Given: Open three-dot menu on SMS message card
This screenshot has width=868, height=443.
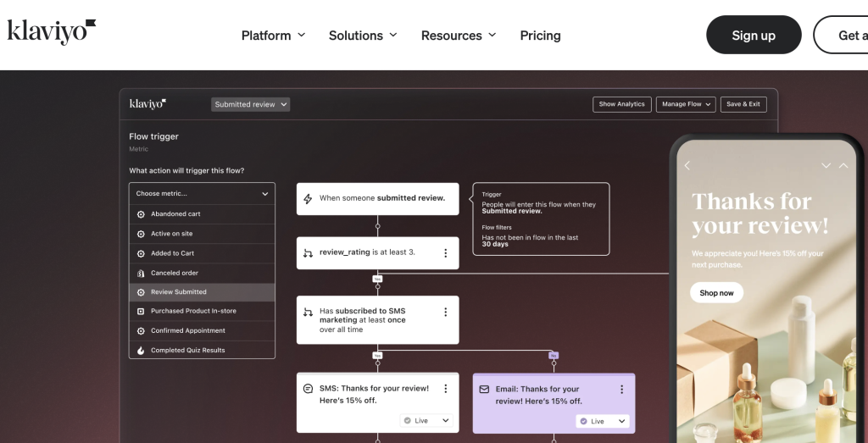Looking at the screenshot, I should click(445, 389).
